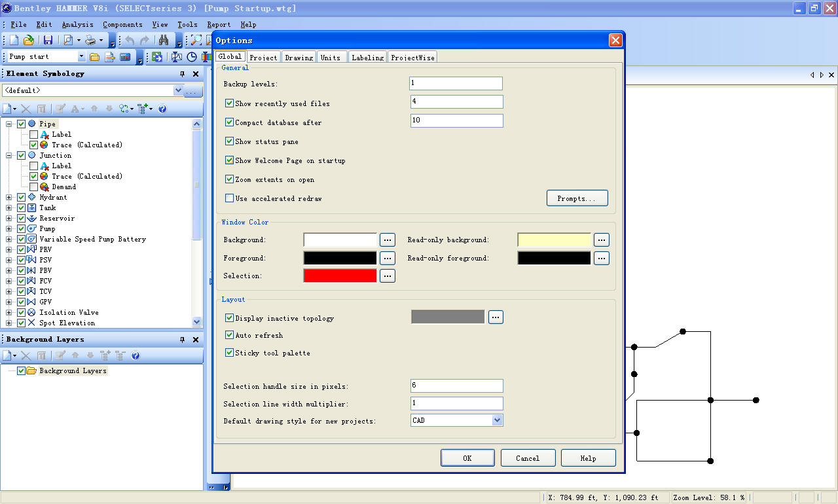The height and width of the screenshot is (504, 838).
Task: Open the Pump start scenario dropdown
Action: coord(81,57)
